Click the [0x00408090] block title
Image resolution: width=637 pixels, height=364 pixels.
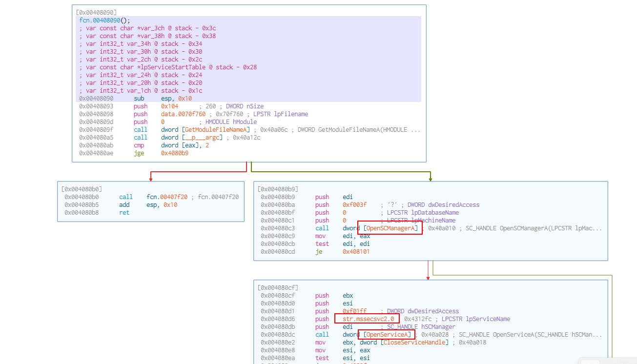(96, 12)
